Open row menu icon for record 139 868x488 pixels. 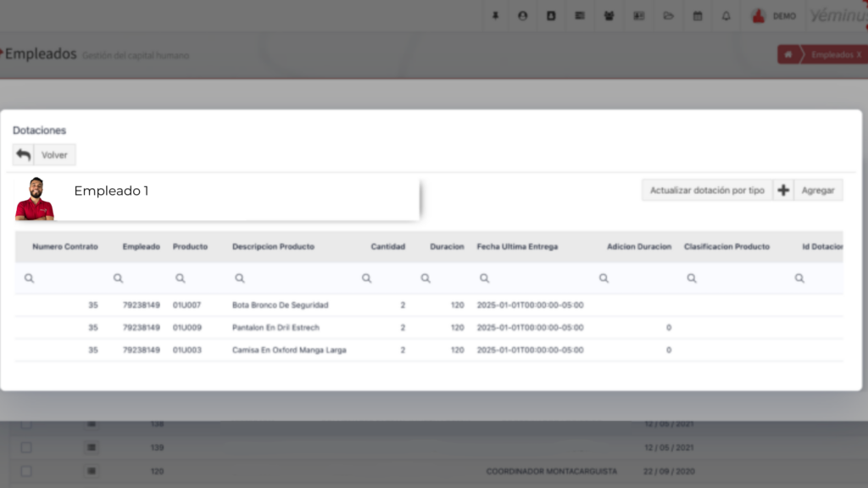point(92,447)
